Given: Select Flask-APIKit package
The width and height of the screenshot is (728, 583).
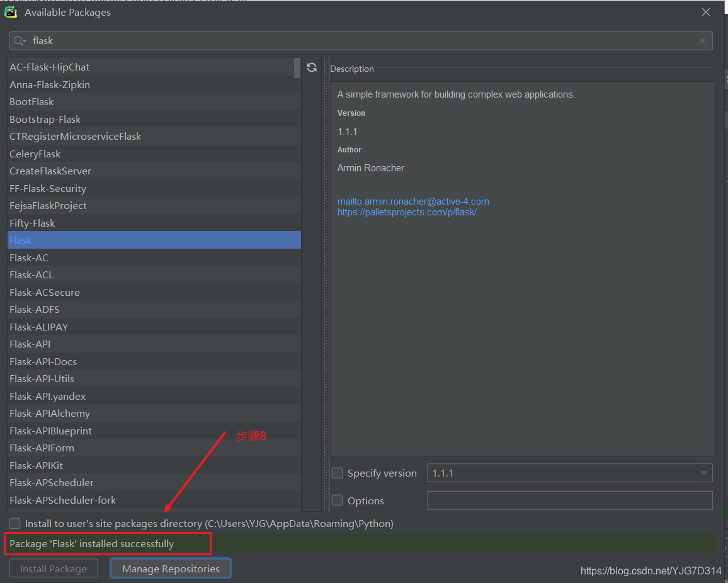Looking at the screenshot, I should 154,465.
